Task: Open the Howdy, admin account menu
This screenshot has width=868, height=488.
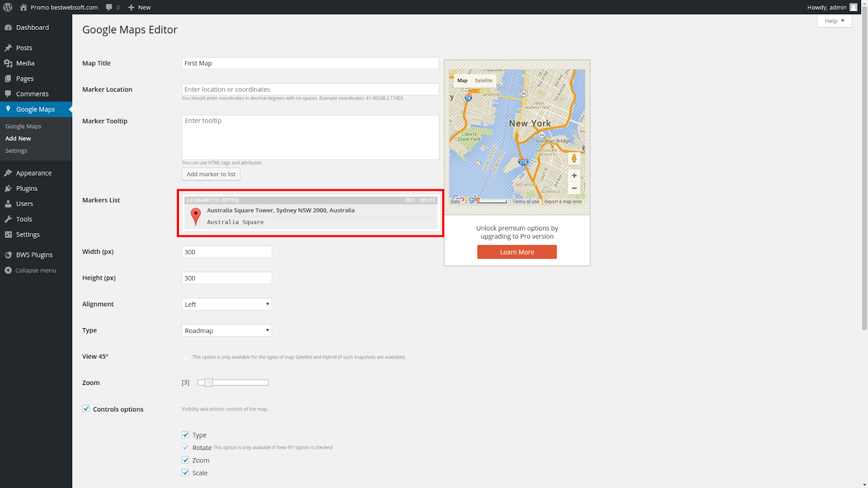Action: [832, 7]
